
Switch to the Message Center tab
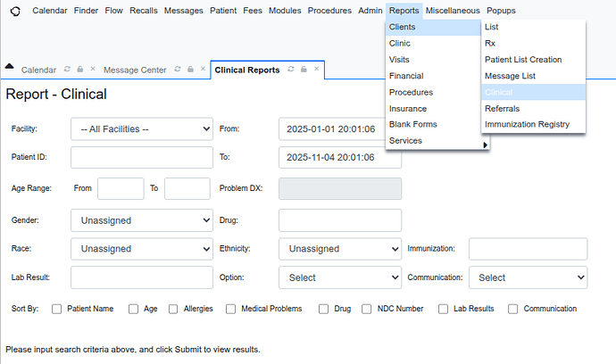(x=135, y=70)
